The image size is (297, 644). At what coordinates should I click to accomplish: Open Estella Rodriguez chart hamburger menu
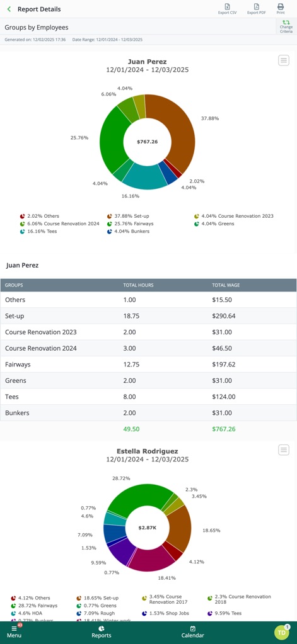(283, 449)
